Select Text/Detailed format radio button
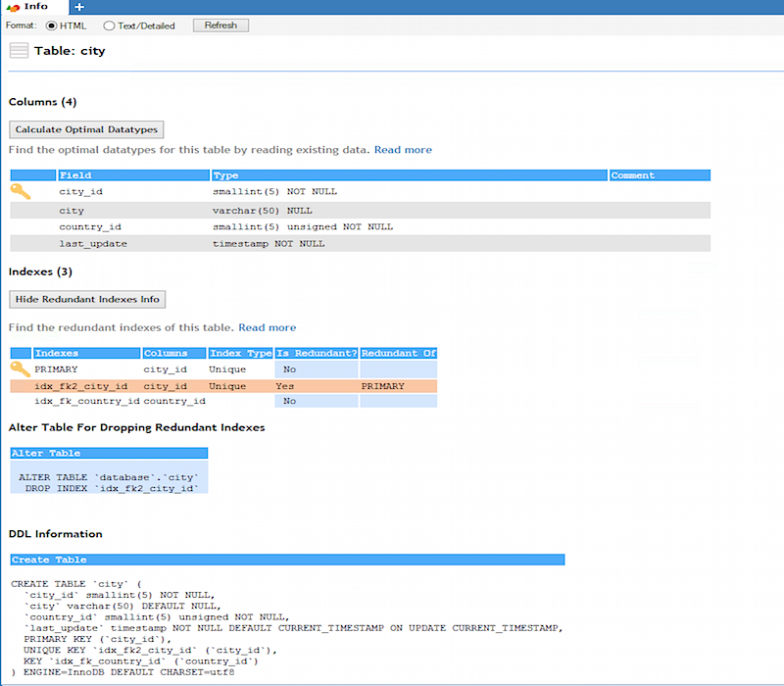Screen dimensions: 784x686 pos(109,25)
